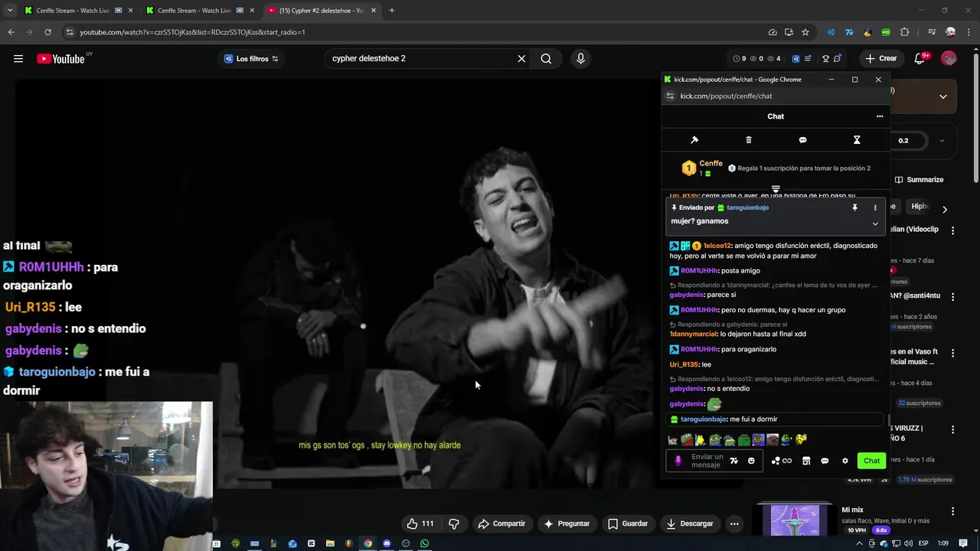The image size is (980, 551).
Task: Run the YouTube search magnifier button
Action: tap(546, 58)
